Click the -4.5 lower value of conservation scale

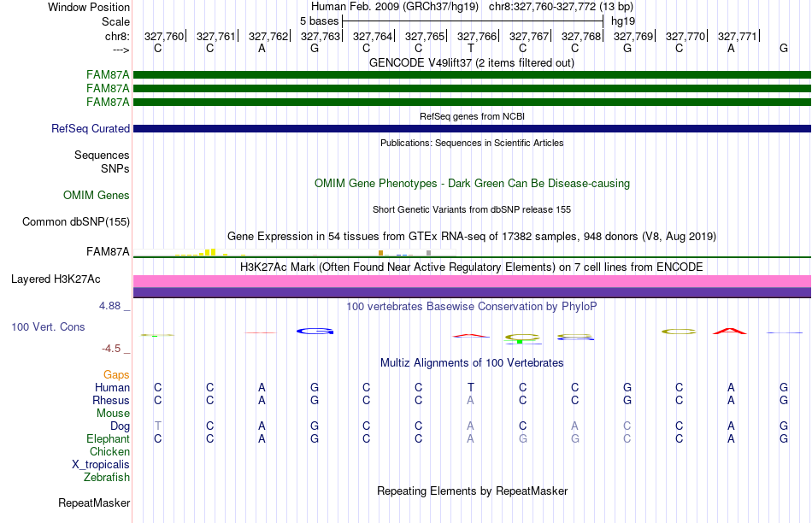point(111,349)
